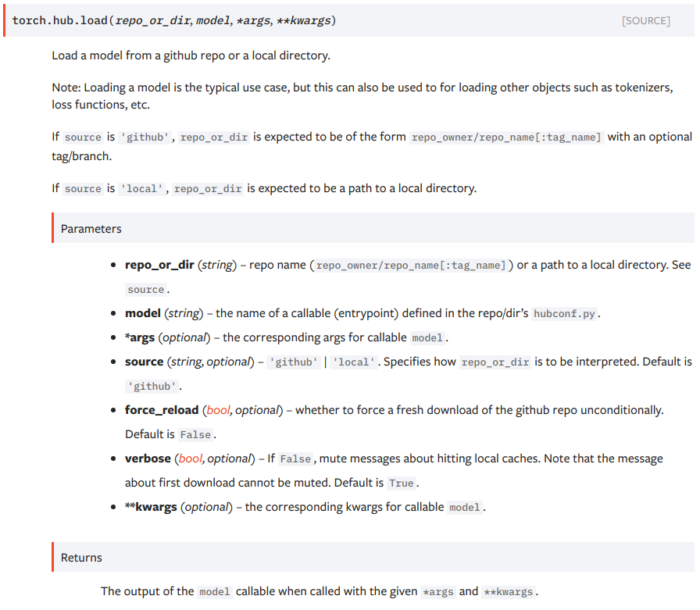Click the orange 'bool' link for verbose
This screenshot has width=700, height=610.
[190, 458]
